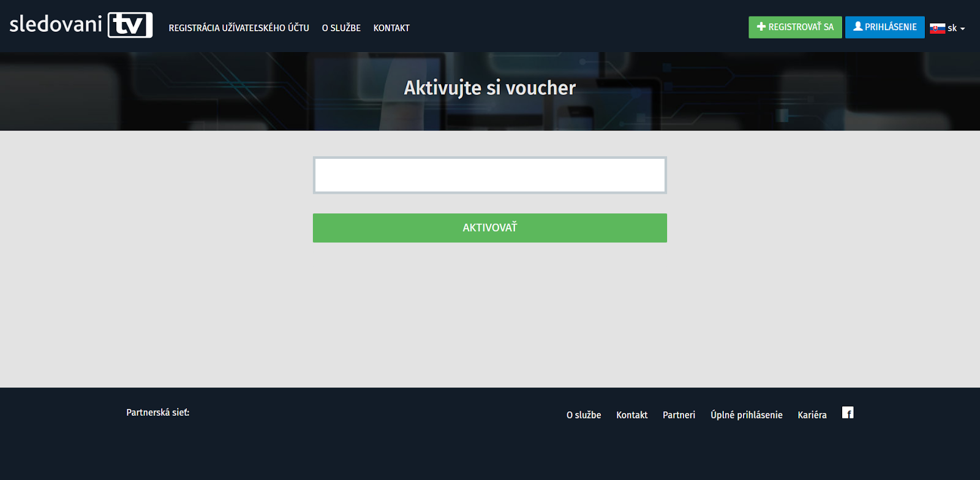Screen dimensions: 980x480
Task: Focus the voucher code input field
Action: (490, 175)
